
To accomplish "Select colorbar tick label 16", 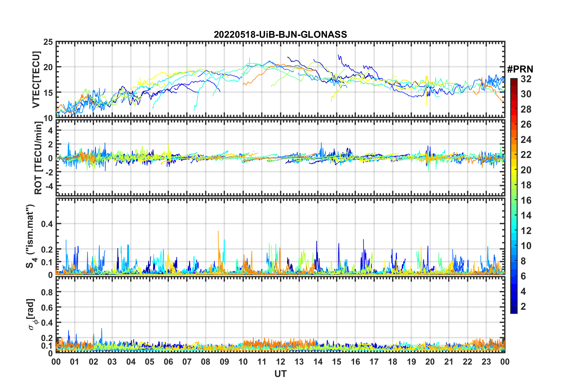I will pyautogui.click(x=526, y=200).
